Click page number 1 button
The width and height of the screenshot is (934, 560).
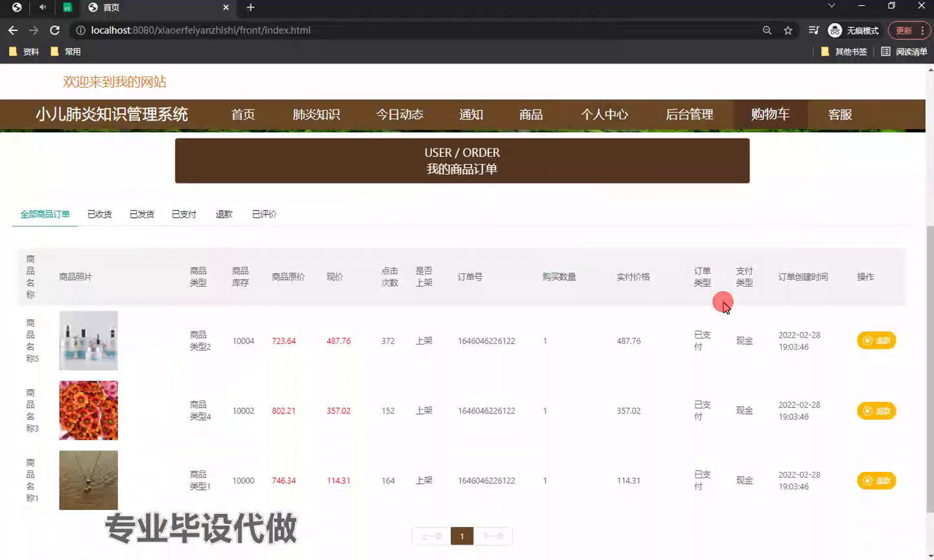click(x=462, y=536)
